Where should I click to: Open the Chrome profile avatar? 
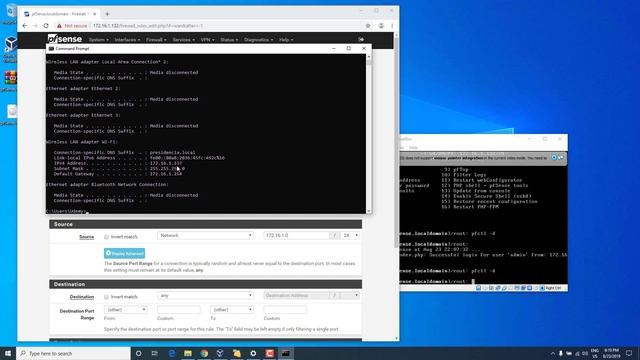[381, 26]
